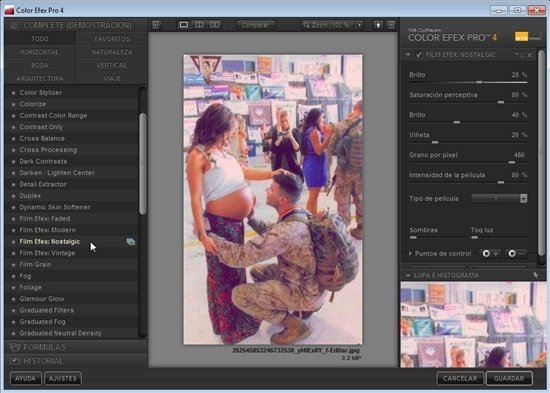This screenshot has height=393, width=550.
Task: Add a positive control point
Action: 490,253
